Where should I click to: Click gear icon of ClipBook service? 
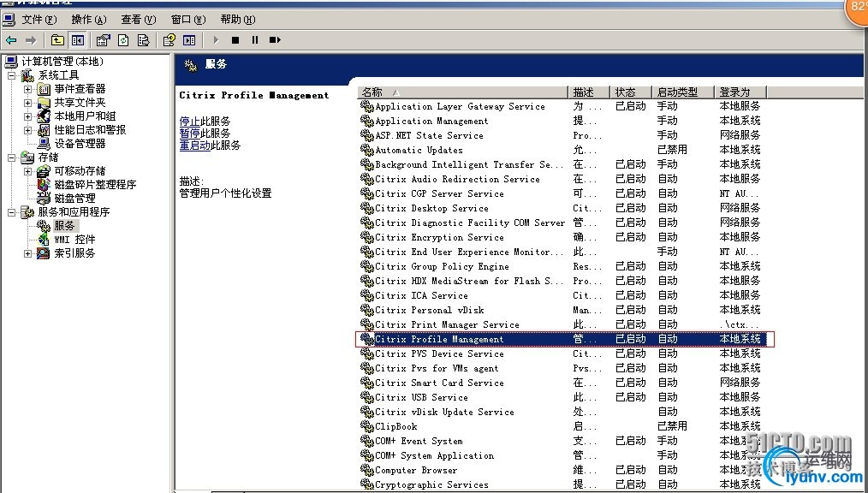pos(367,426)
